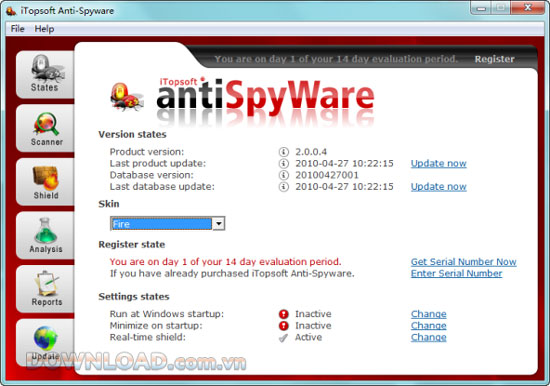This screenshot has height=386, width=550.
Task: Click the ladybug logo beside antiSpyWare
Action: coord(126,97)
